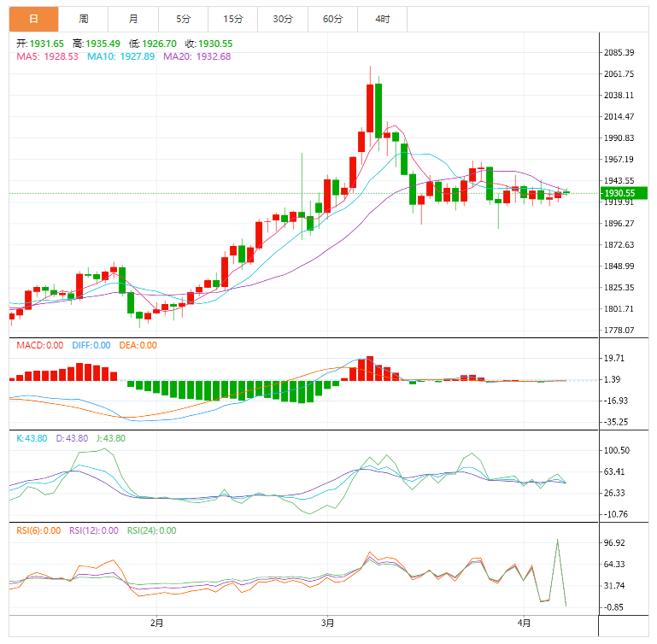657x644 pixels.
Task: Open the 30分 timeframe tab
Action: click(283, 20)
